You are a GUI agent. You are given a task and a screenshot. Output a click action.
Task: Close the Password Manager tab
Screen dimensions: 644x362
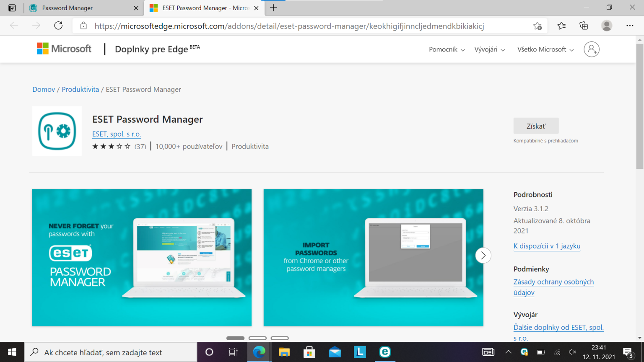tap(136, 8)
